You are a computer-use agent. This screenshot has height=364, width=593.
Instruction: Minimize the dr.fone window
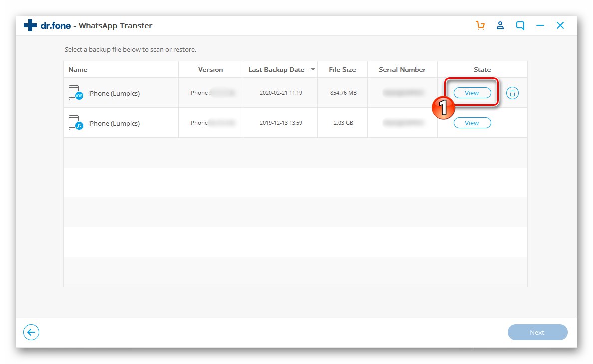540,25
